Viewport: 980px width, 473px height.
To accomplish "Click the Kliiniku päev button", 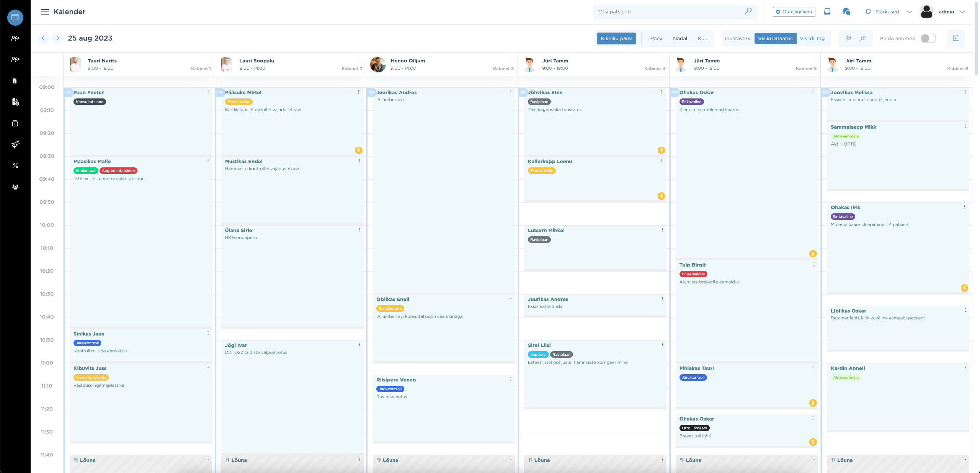I will tap(616, 38).
